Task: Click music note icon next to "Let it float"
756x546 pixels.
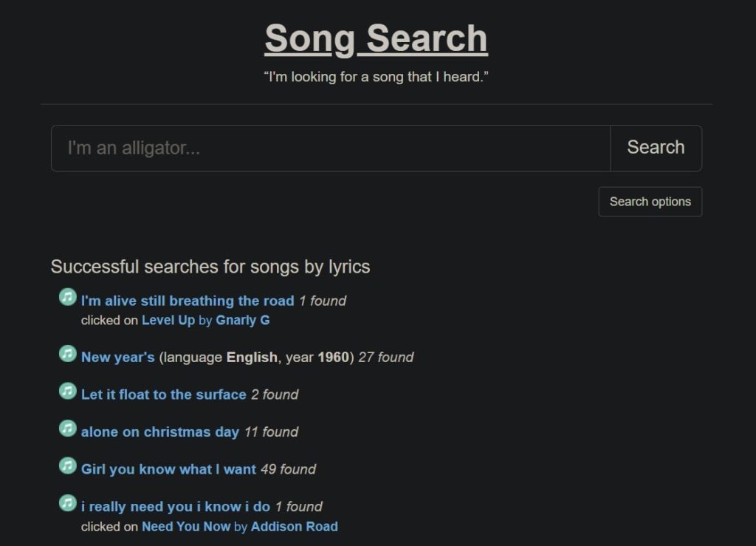Action: point(67,391)
